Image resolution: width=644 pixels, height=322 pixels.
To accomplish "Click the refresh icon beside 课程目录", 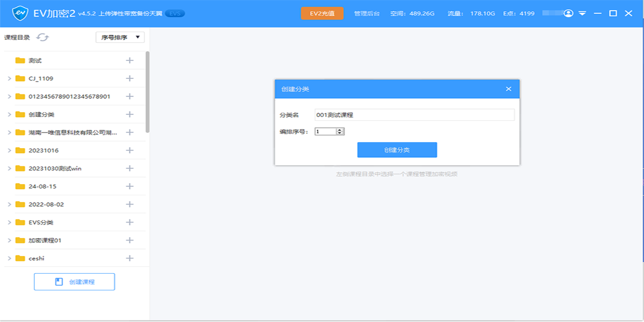I will pos(42,37).
